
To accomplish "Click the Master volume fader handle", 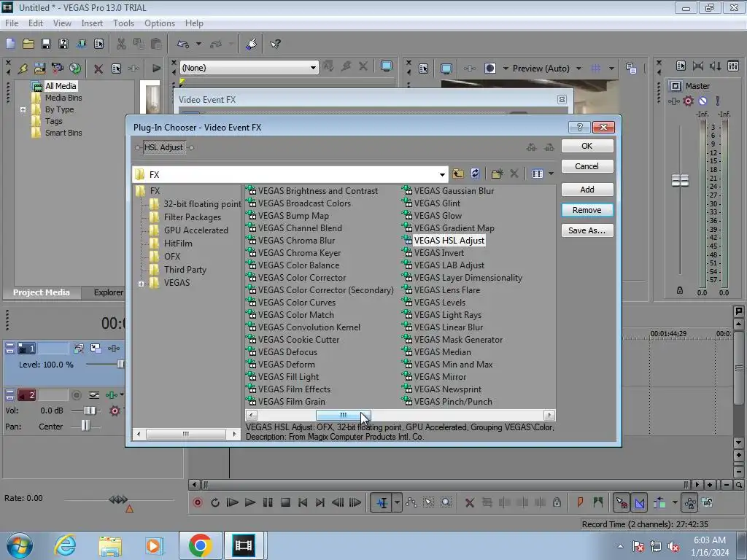I will pos(680,180).
